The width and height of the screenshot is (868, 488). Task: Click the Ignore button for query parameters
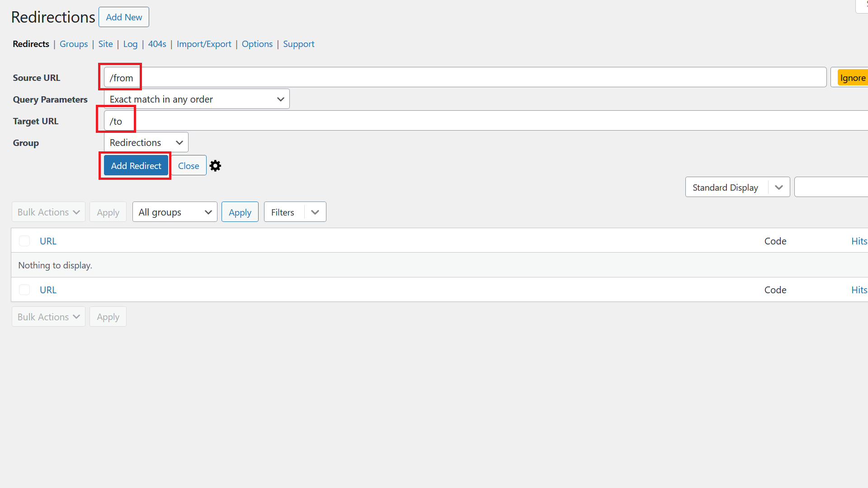[853, 77]
